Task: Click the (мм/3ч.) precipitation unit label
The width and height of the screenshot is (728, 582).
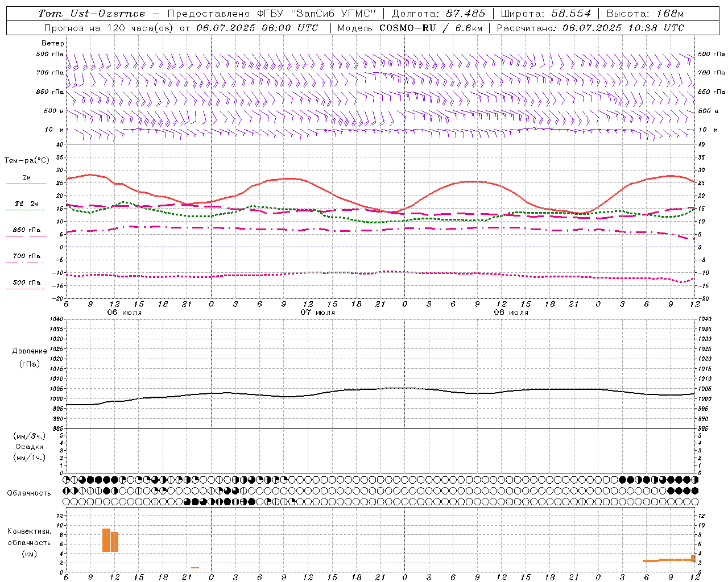Action: [x=30, y=436]
